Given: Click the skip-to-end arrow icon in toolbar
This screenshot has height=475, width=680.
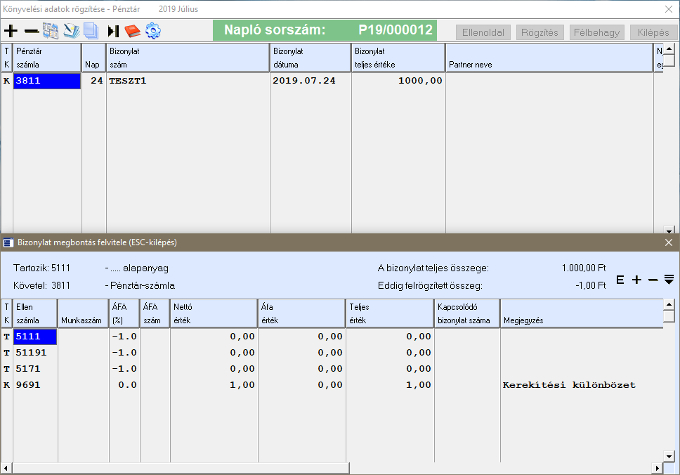Looking at the screenshot, I should [x=113, y=30].
